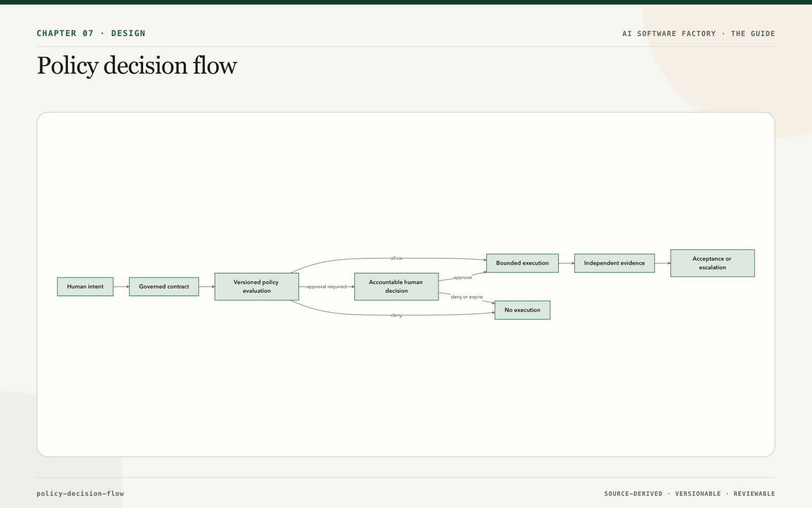
Task: Click the 'approve' edge label
Action: 462,277
